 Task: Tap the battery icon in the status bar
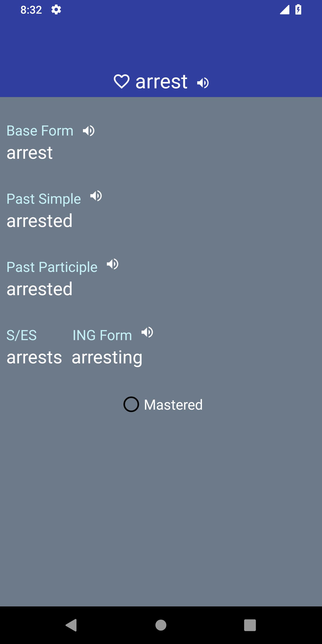298,10
